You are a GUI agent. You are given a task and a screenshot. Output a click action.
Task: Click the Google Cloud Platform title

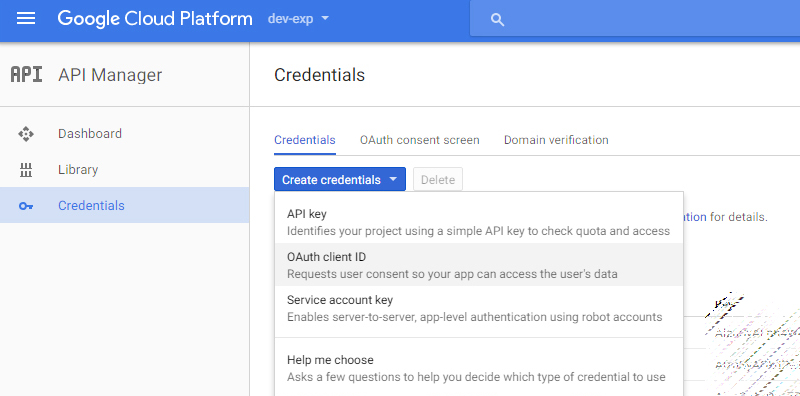(x=155, y=19)
